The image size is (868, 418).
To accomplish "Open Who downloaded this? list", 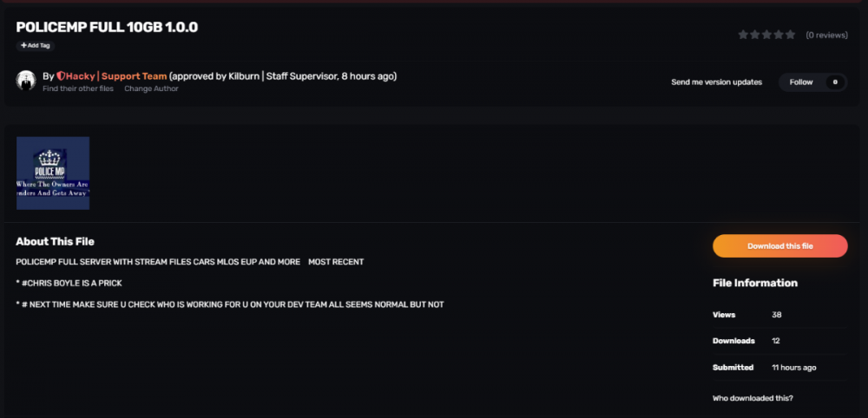I will click(753, 398).
